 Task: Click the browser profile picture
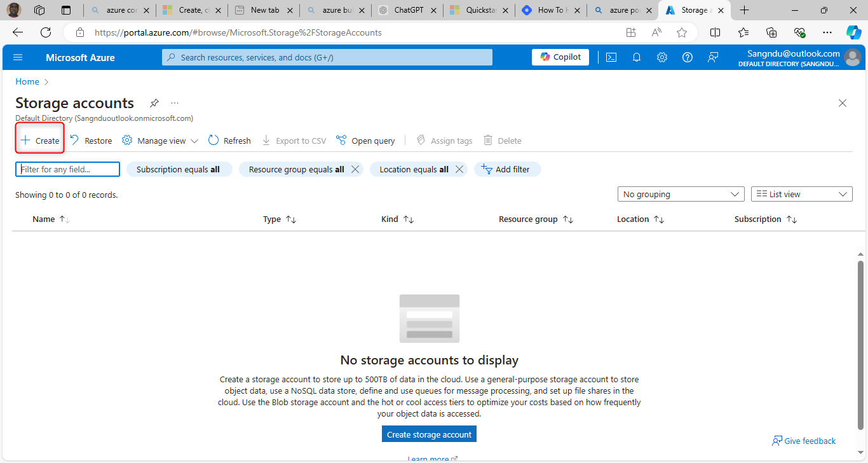(14, 10)
